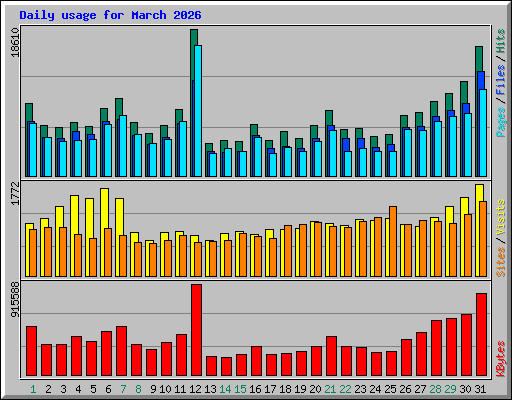The image size is (512, 400).
Task: Click the 1772 middle axis value
Action: click(x=15, y=193)
